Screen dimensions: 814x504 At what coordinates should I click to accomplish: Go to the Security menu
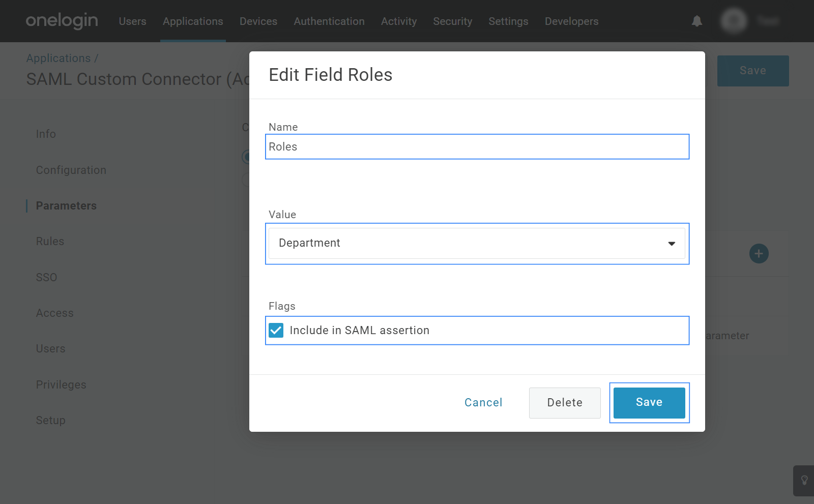coord(452,21)
